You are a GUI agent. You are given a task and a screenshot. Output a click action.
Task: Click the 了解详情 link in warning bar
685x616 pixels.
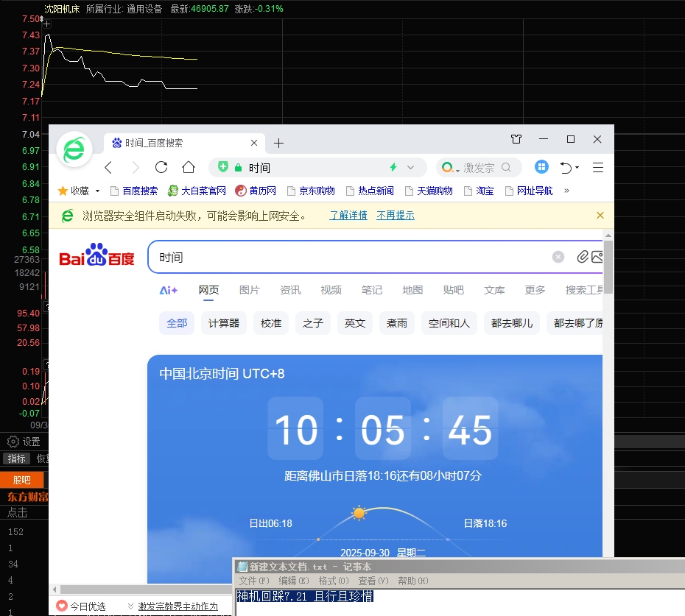[348, 215]
